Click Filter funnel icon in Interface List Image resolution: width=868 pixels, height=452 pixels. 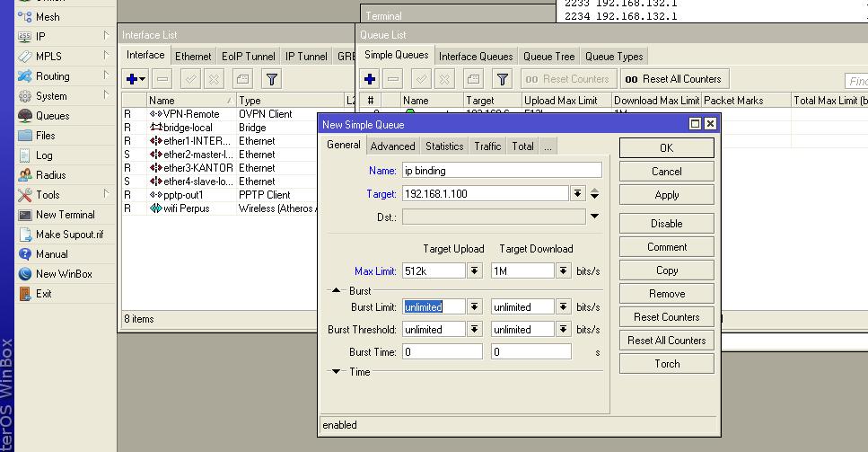pyautogui.click(x=271, y=79)
